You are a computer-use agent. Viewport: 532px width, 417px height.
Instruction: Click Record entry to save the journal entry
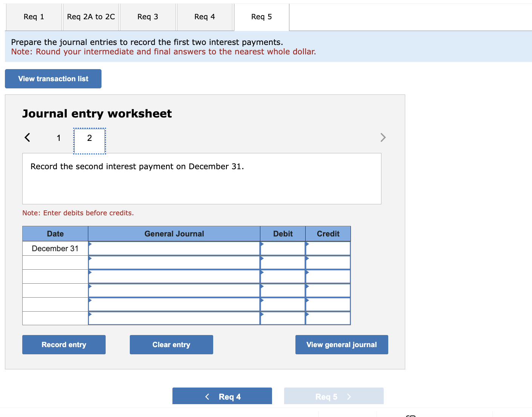63,344
